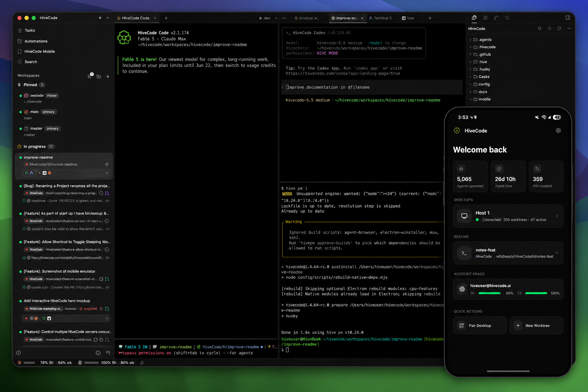Select the main primary pinned workspace
This screenshot has height=392, width=588.
coord(64,115)
